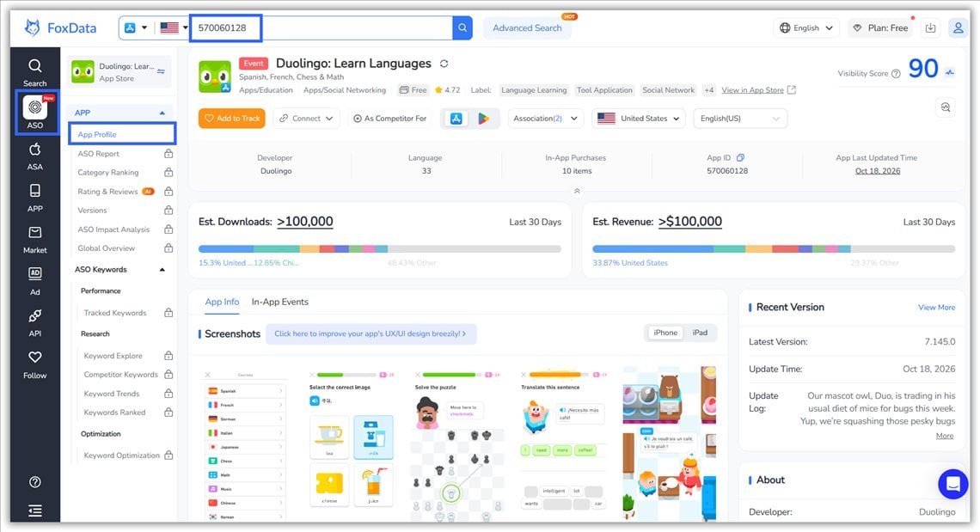Click the Duolingo owl app icon

[x=214, y=76]
